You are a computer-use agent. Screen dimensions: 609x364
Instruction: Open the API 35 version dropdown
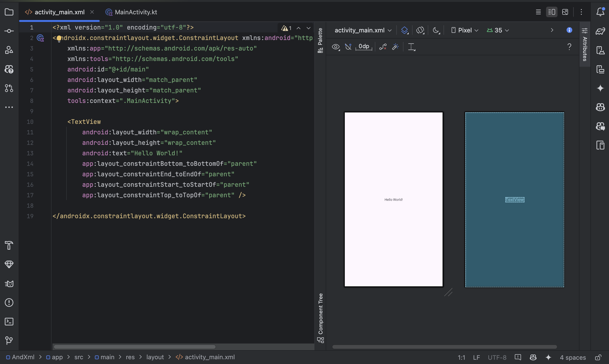click(x=498, y=30)
